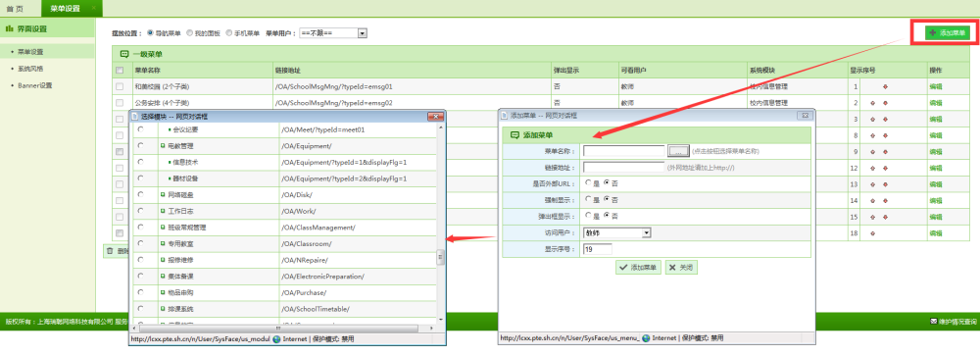
Task: Expand the 工作日志 tree node
Action: tap(163, 211)
